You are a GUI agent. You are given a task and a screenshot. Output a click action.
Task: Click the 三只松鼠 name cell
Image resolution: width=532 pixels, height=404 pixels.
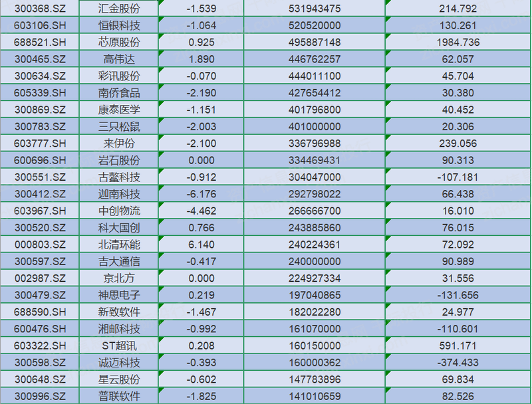pyautogui.click(x=119, y=127)
